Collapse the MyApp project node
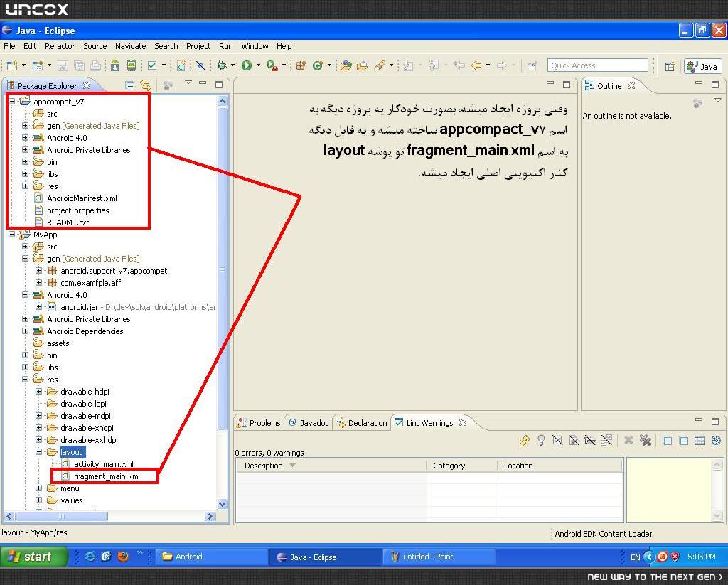728x585 pixels. (12, 235)
